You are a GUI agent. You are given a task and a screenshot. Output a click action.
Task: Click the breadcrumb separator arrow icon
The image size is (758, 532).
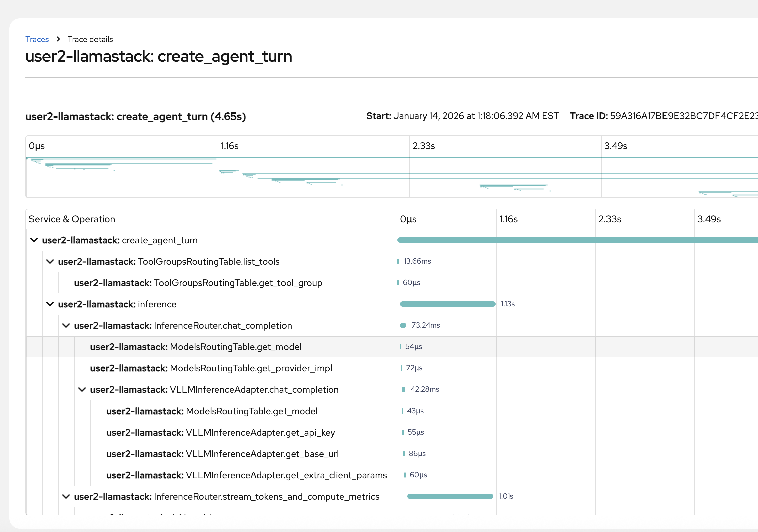[58, 39]
